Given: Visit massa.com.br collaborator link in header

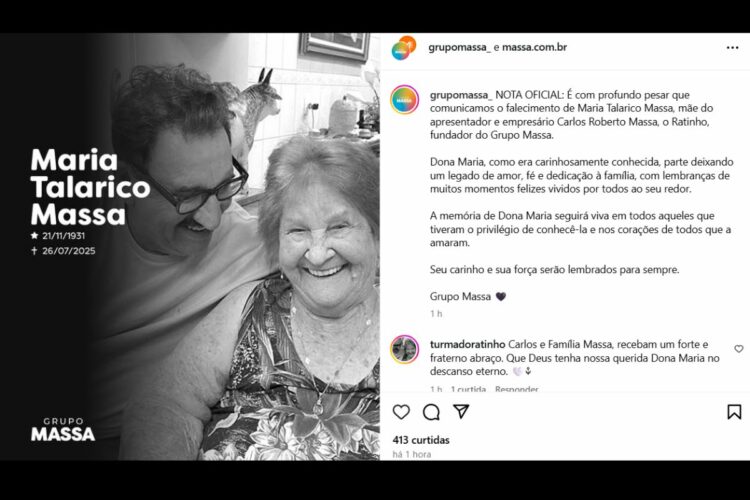Looking at the screenshot, I should click(534, 47).
